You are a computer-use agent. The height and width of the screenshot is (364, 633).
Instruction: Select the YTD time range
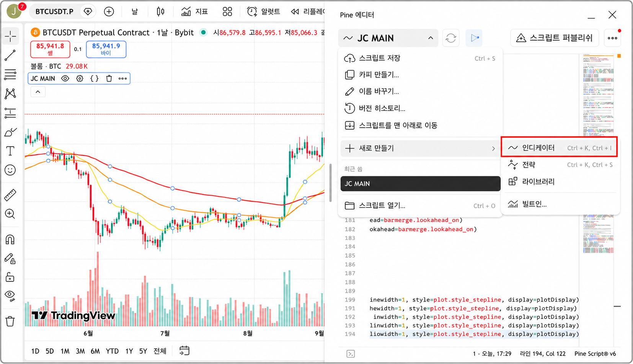click(112, 351)
